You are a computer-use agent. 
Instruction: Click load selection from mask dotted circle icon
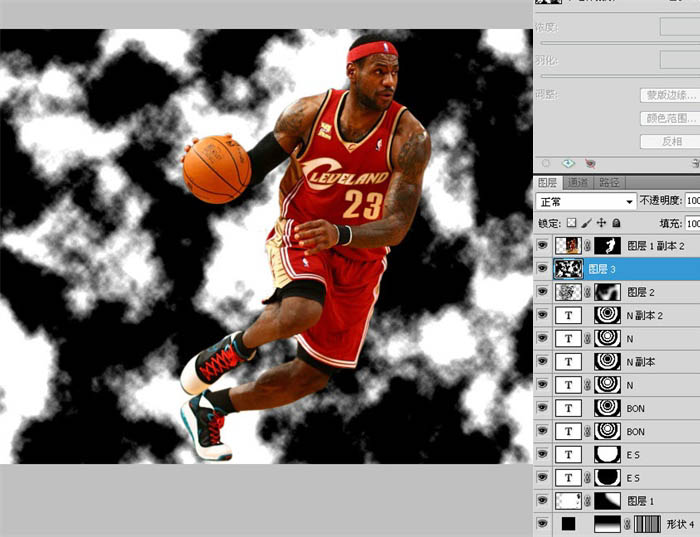pos(546,164)
